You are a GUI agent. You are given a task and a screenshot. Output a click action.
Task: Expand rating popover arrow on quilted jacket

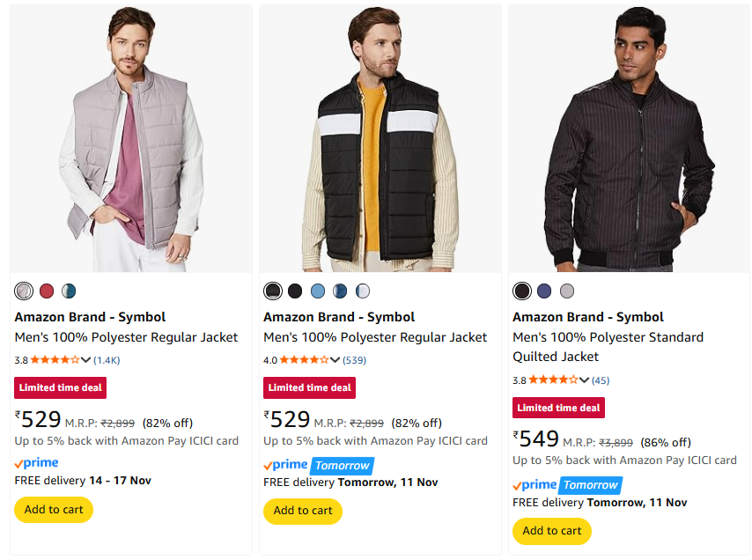click(584, 379)
